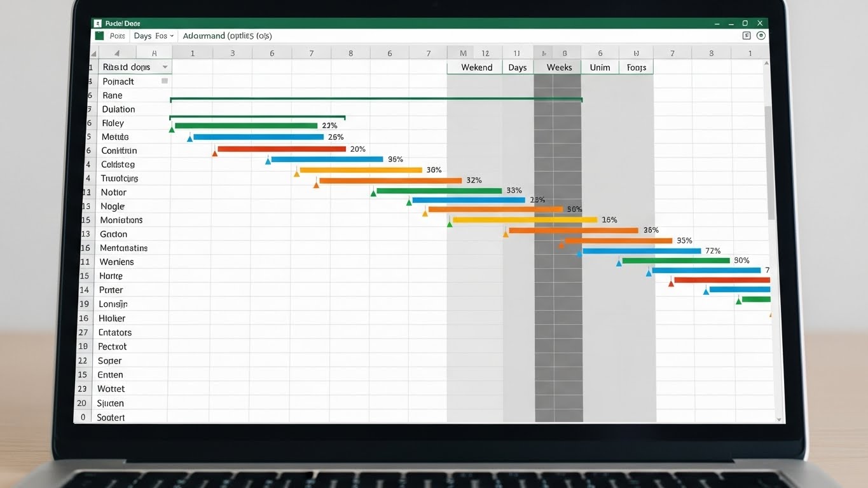Viewport: 868px width, 488px height.
Task: Open the Rlisitd dopis filter dropdown arrow
Action: coord(165,67)
